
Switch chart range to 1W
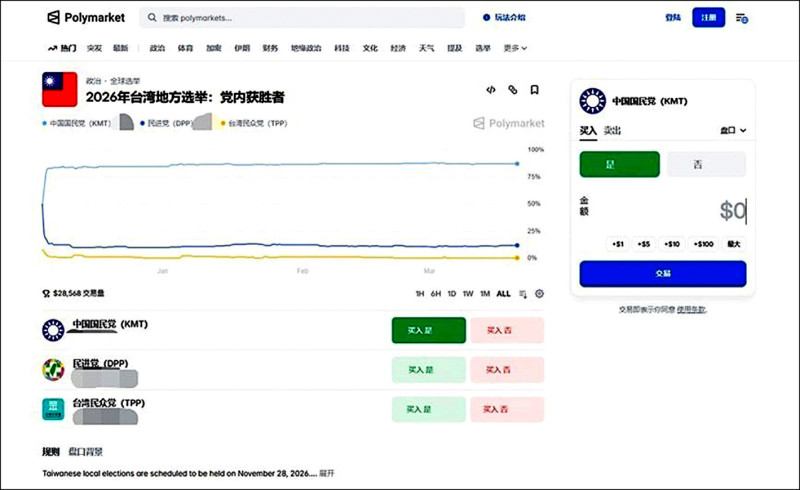click(467, 293)
